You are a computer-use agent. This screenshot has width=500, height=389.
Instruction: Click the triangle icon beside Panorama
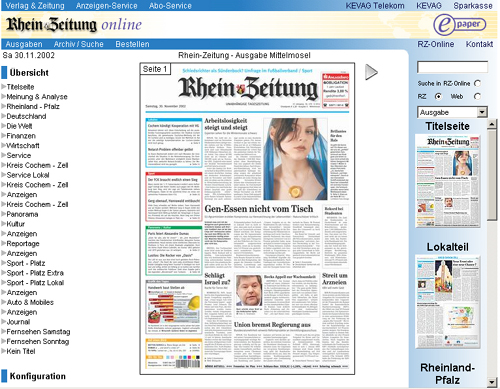[x=4, y=214]
